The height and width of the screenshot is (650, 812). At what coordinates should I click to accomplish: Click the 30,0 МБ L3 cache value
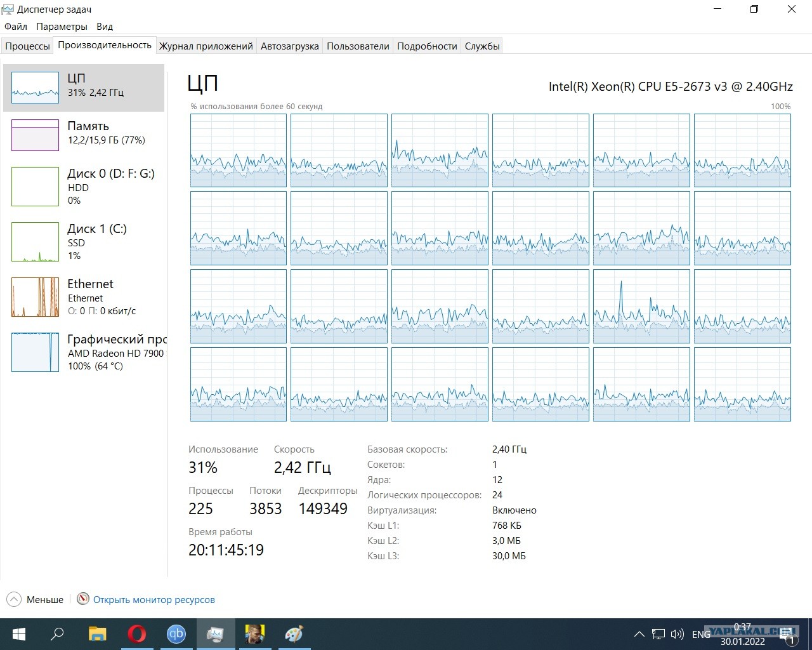509,556
